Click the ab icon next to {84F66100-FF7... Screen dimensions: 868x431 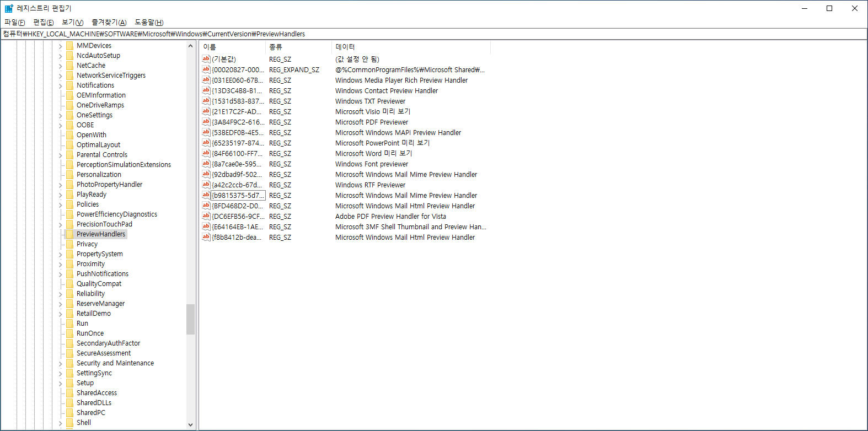point(206,153)
